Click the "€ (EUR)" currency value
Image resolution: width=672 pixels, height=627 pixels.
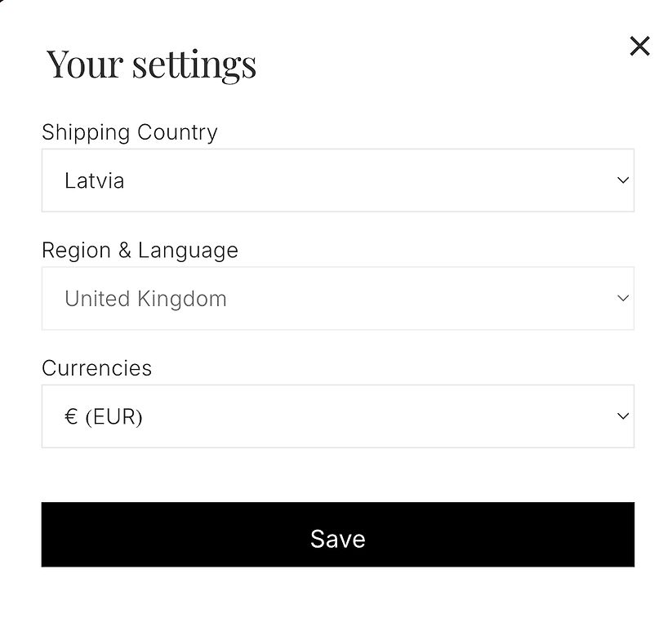pos(104,417)
